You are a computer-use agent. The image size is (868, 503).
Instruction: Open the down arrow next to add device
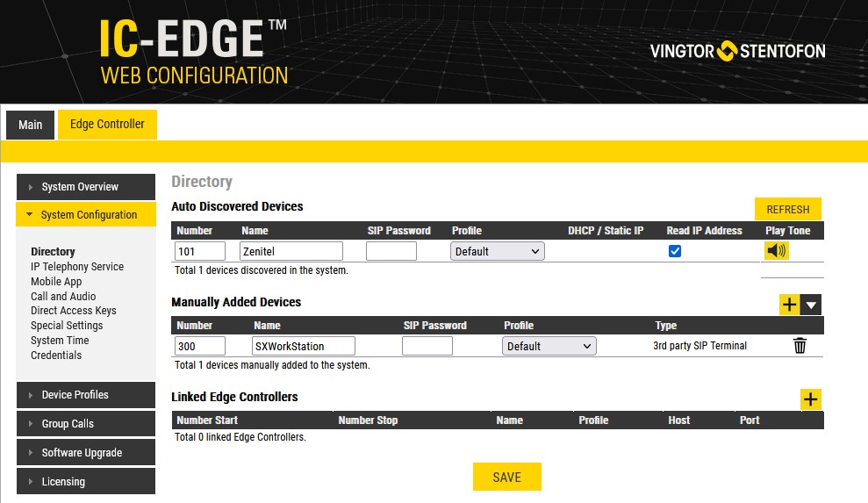[812, 305]
